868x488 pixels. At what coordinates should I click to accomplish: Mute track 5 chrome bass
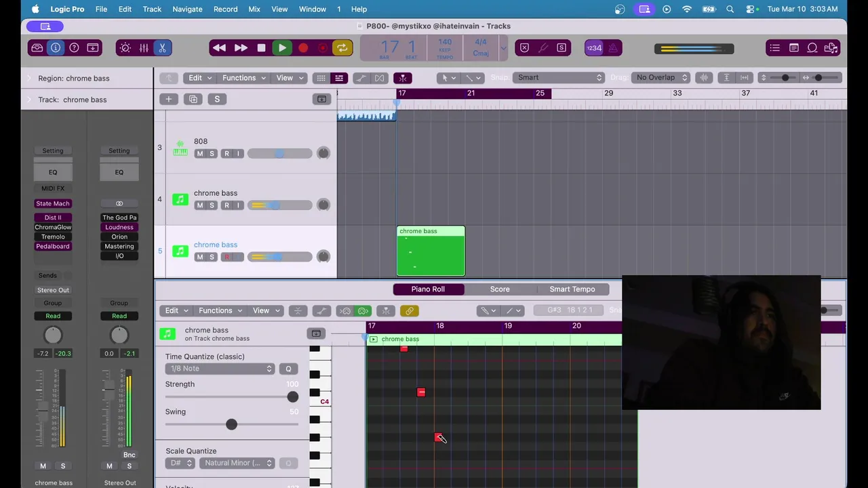point(199,257)
